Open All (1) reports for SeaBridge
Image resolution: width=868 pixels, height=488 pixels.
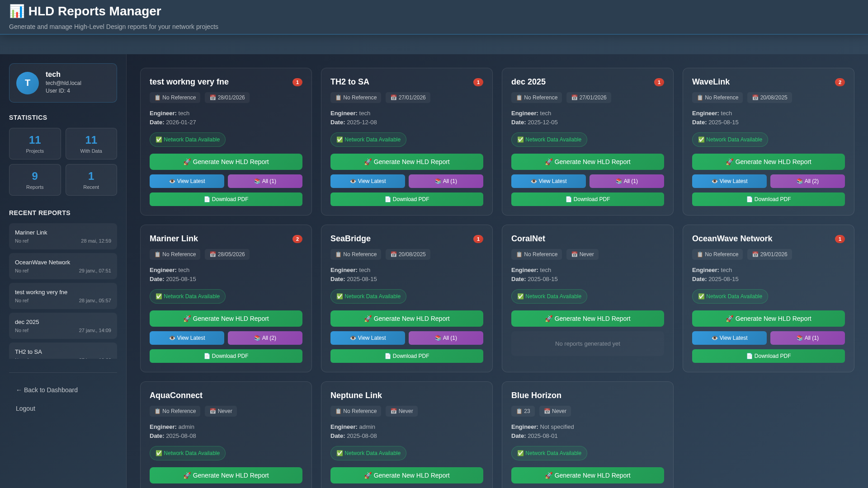446,338
